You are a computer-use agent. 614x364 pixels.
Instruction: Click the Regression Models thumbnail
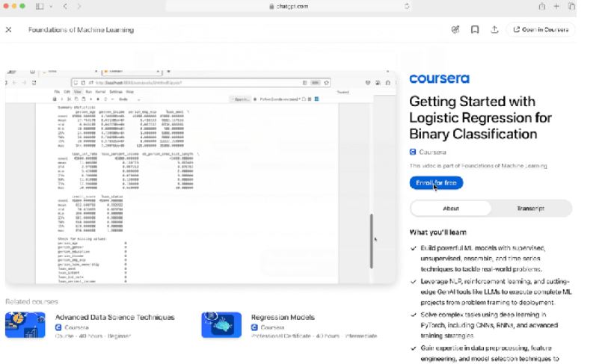tap(221, 325)
